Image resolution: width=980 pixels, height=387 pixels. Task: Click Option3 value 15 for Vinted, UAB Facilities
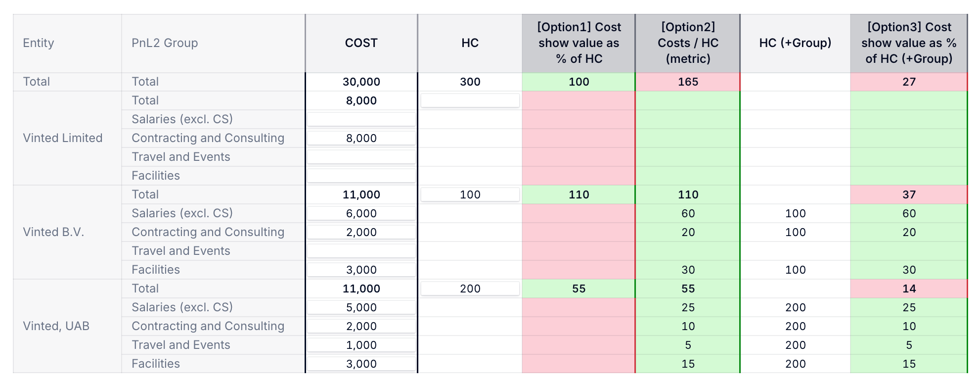coord(909,364)
